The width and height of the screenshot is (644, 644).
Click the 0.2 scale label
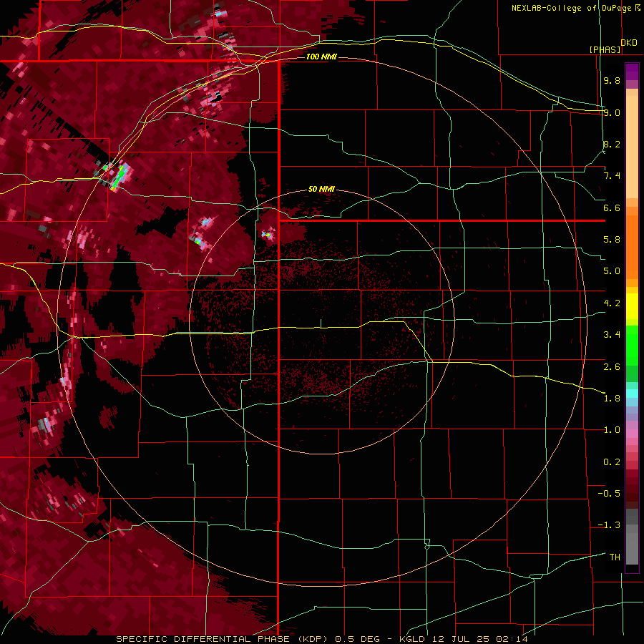[x=612, y=462]
